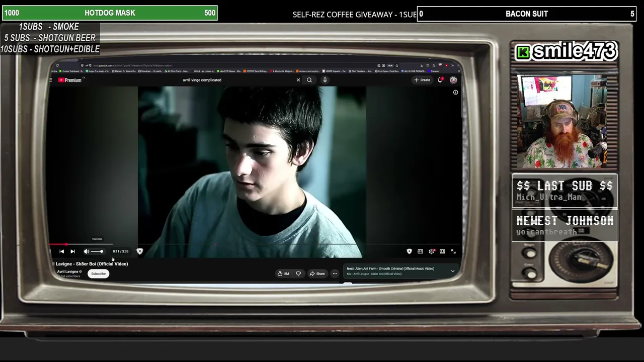Click the Kick logo beside smile473
The height and width of the screenshot is (362, 644).
click(x=523, y=52)
